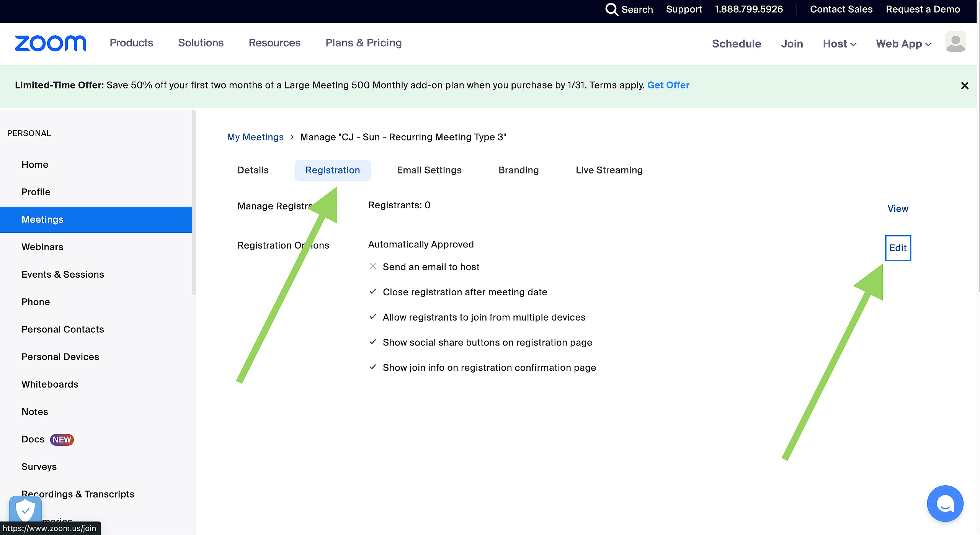Open the Products navigation menu
Viewport: 980px width, 535px height.
(x=131, y=43)
